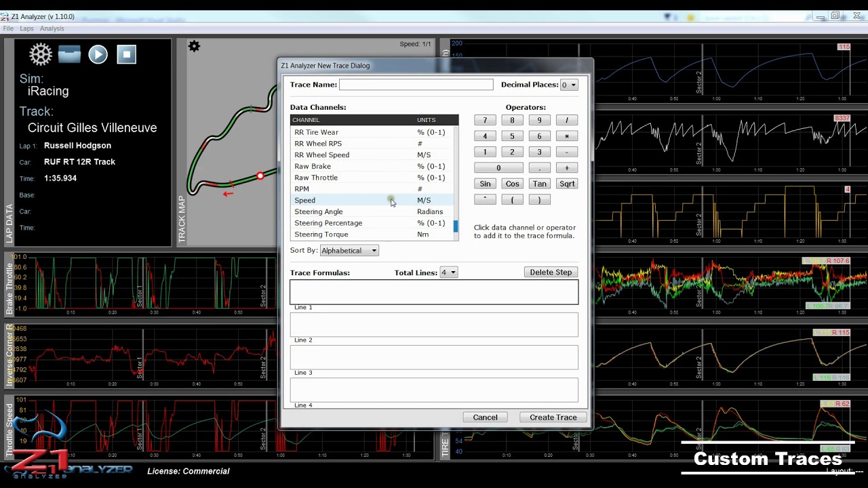This screenshot has height=488, width=868.
Task: Open the Total Lines dropdown
Action: point(449,272)
